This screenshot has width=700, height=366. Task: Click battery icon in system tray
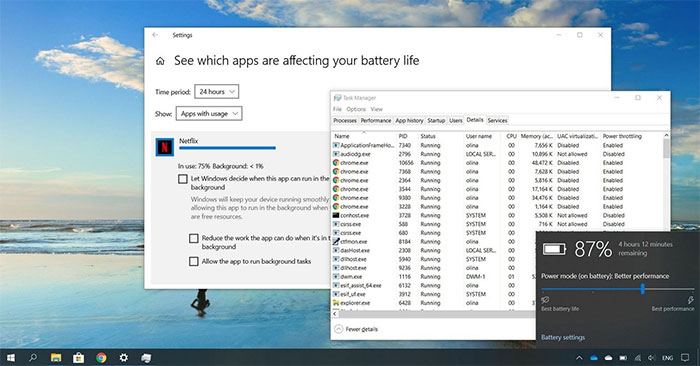623,358
